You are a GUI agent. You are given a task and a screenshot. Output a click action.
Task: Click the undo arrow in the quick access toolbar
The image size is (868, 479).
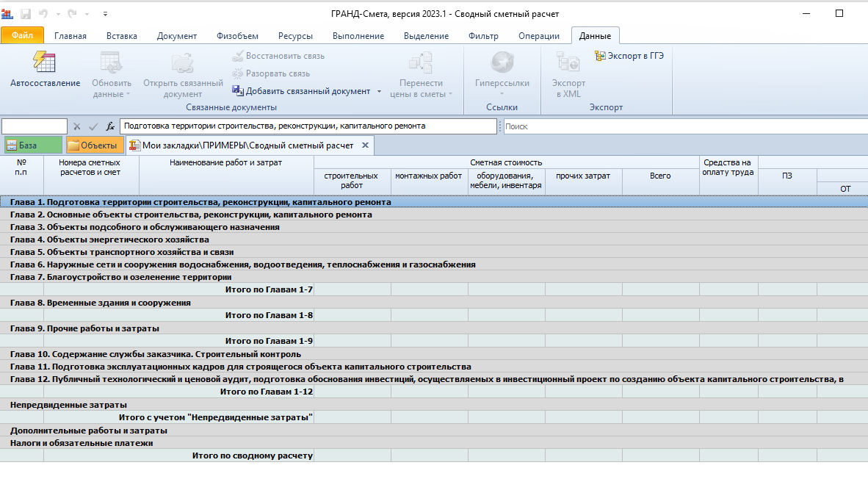click(x=43, y=14)
